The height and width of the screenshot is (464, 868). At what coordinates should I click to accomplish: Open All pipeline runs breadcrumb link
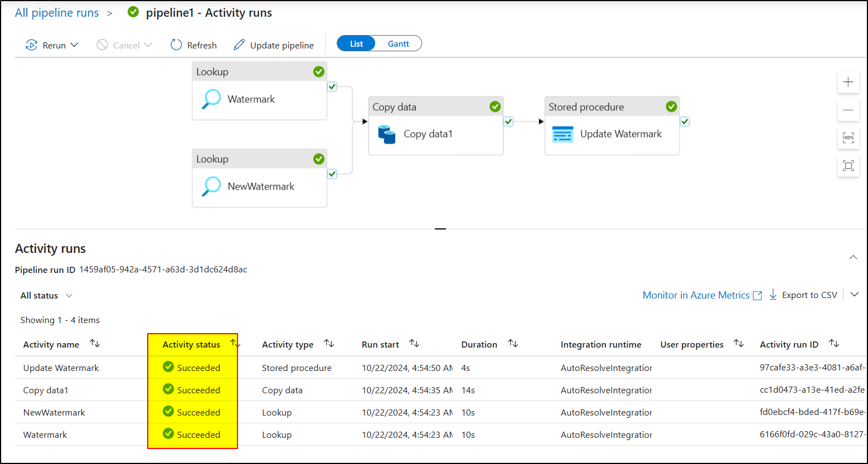pyautogui.click(x=57, y=13)
